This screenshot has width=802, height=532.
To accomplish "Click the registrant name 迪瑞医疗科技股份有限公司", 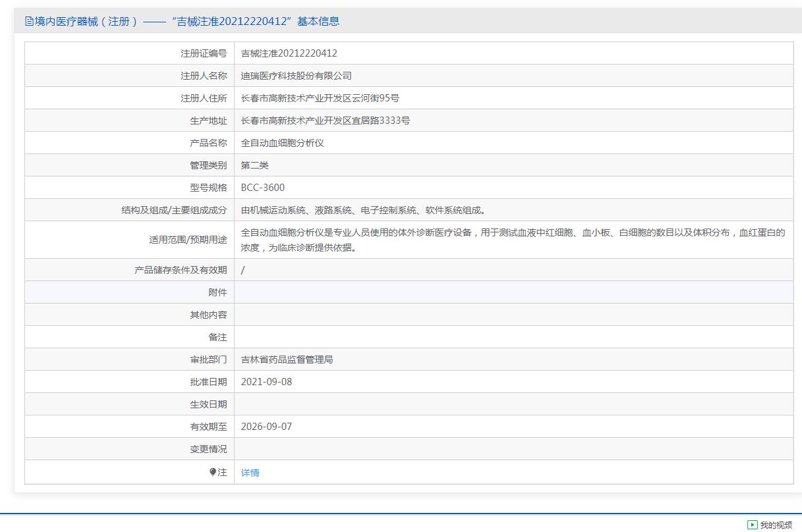I will [297, 76].
